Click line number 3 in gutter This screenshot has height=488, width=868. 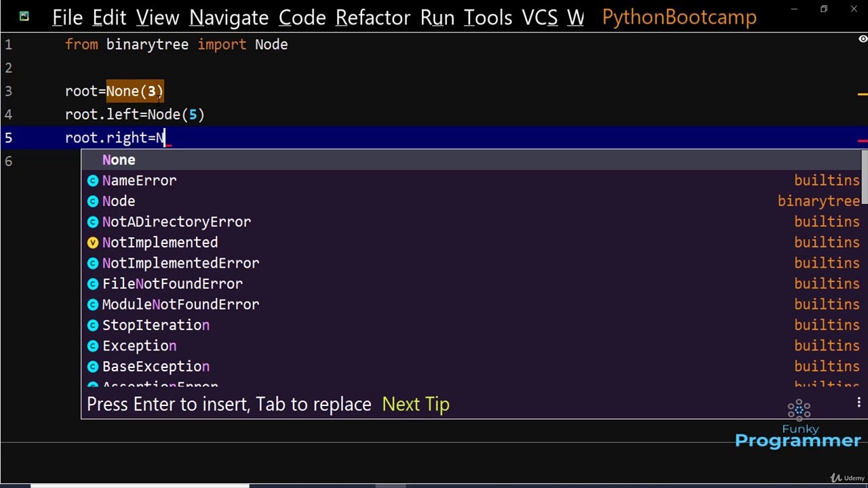pyautogui.click(x=8, y=91)
